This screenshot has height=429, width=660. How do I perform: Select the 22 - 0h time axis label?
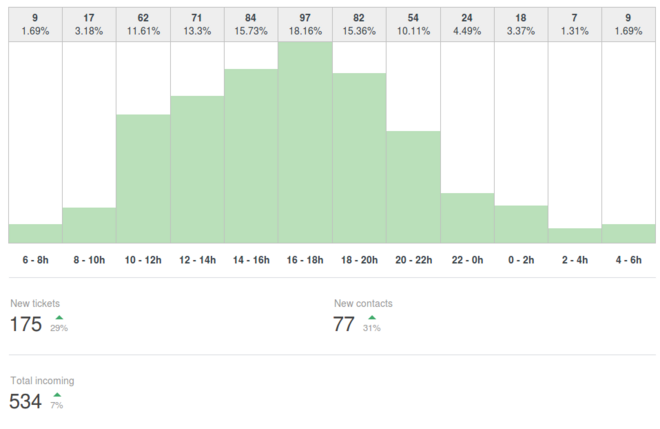coord(467,260)
